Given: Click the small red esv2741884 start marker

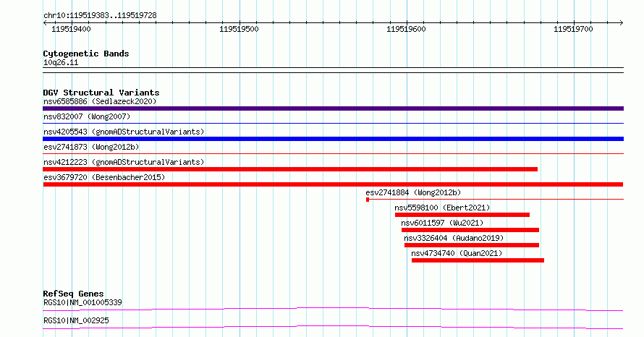Looking at the screenshot, I should click(368, 200).
